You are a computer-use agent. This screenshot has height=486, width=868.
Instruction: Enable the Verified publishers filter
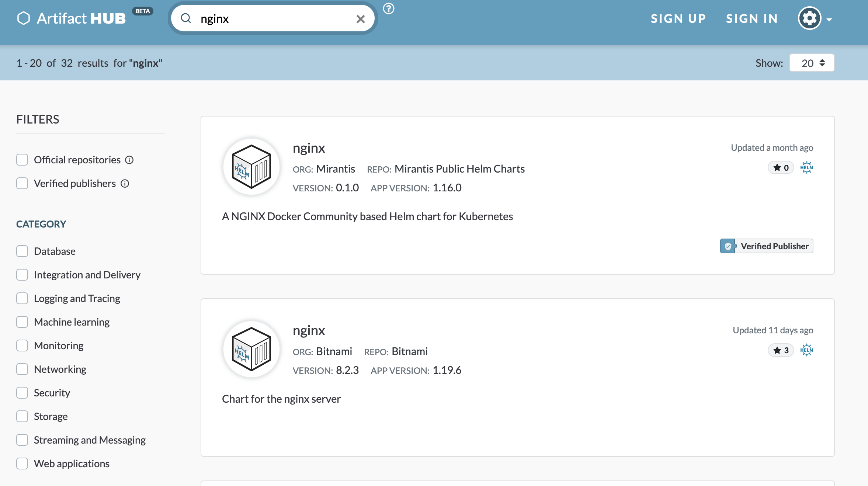coord(22,183)
